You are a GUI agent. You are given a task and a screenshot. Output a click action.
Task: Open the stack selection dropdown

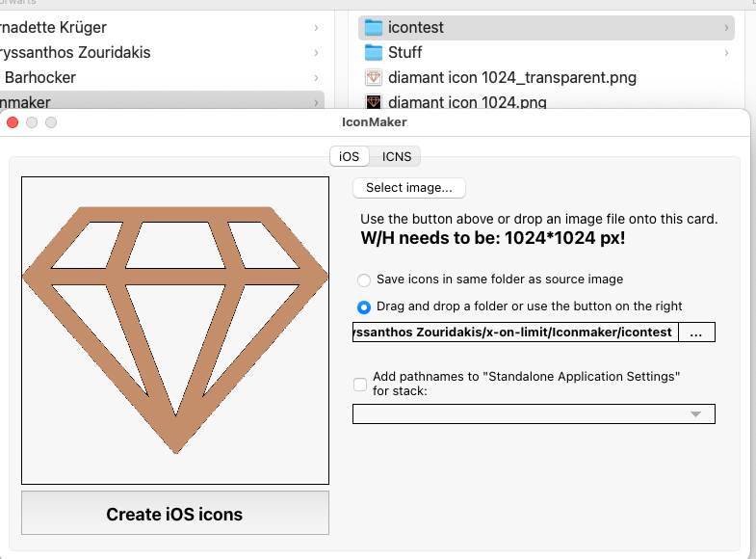(534, 413)
